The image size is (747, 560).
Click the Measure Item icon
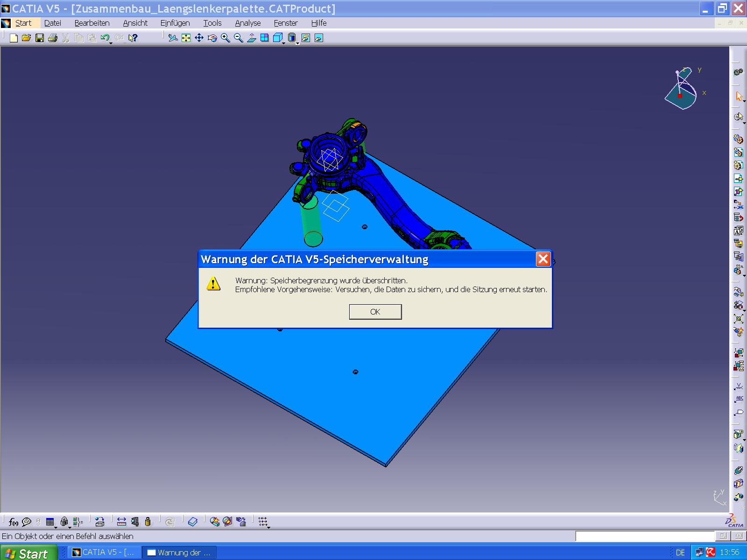(x=135, y=522)
